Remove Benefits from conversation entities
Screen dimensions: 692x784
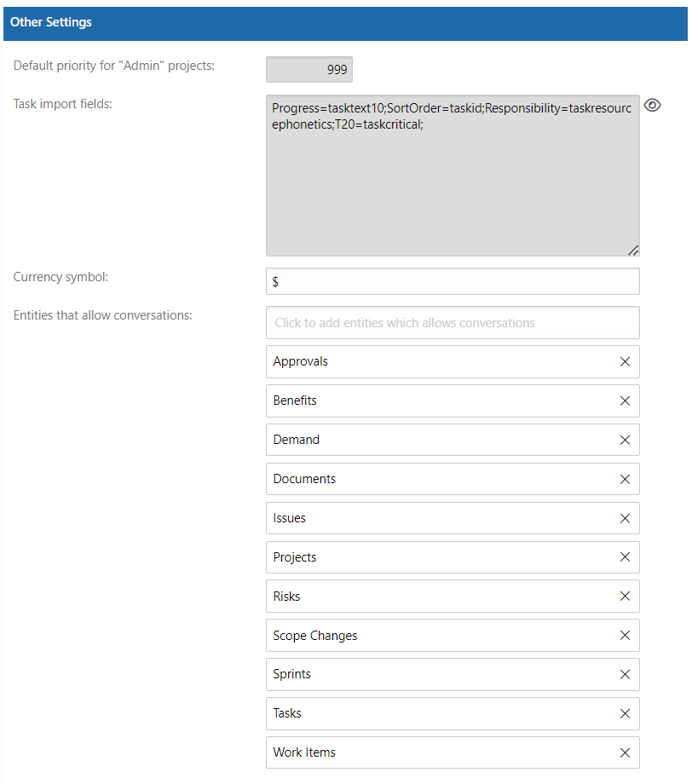(x=625, y=401)
